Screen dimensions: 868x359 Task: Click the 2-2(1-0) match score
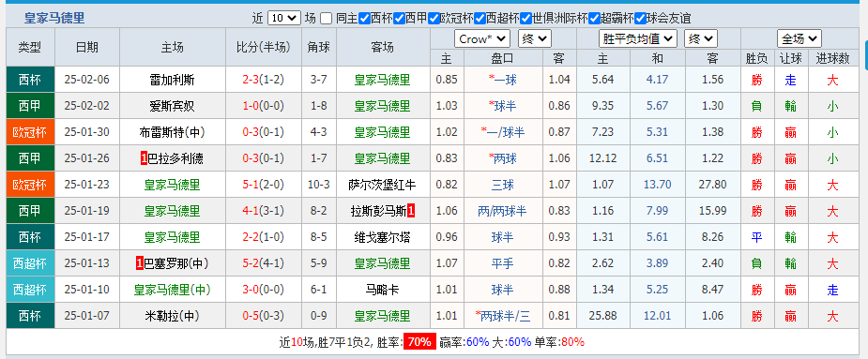coord(264,237)
